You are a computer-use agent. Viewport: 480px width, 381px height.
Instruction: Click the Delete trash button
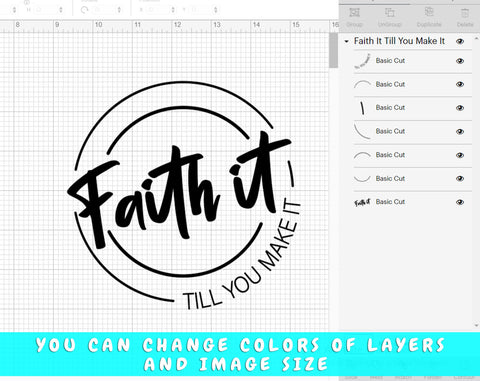[x=465, y=17]
